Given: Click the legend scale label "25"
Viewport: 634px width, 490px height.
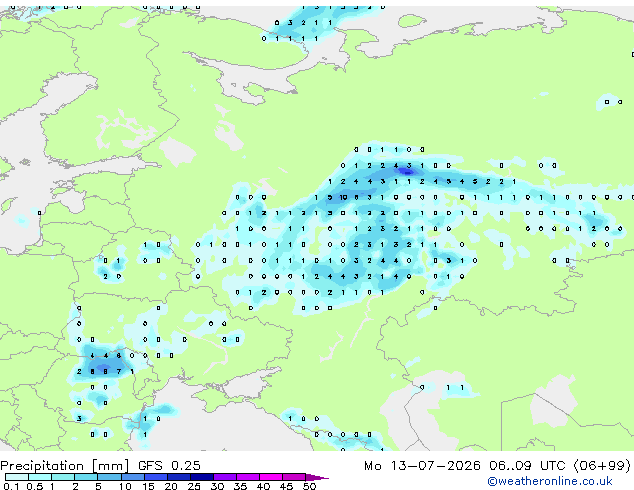Looking at the screenshot, I should [x=194, y=486].
